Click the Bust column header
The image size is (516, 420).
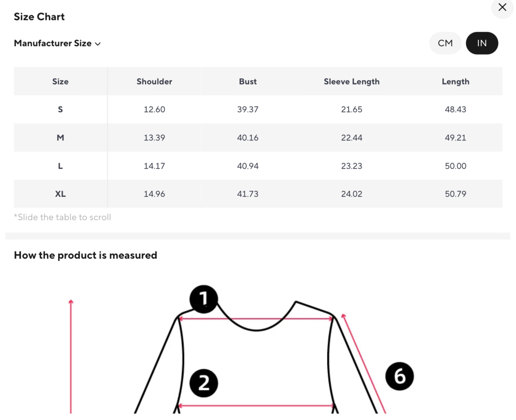[248, 82]
